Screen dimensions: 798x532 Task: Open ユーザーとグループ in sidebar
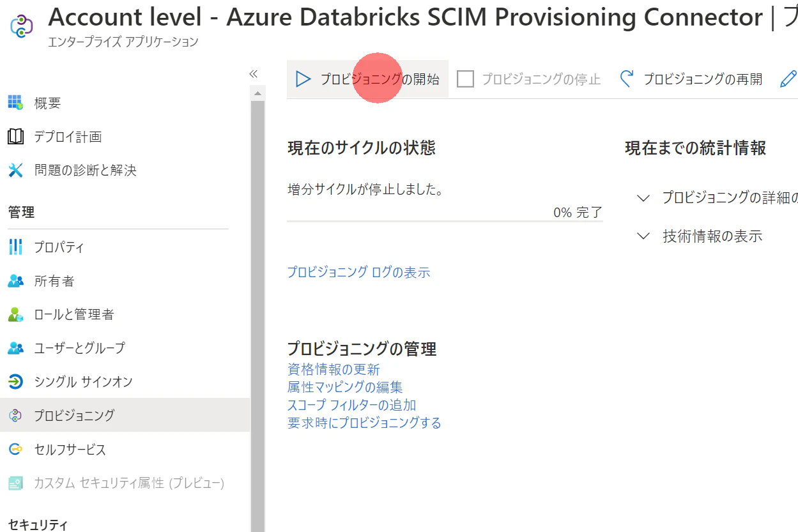coord(79,348)
